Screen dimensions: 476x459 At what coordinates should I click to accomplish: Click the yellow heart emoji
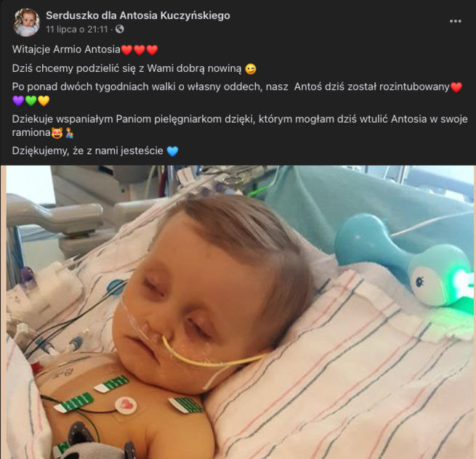click(44, 100)
